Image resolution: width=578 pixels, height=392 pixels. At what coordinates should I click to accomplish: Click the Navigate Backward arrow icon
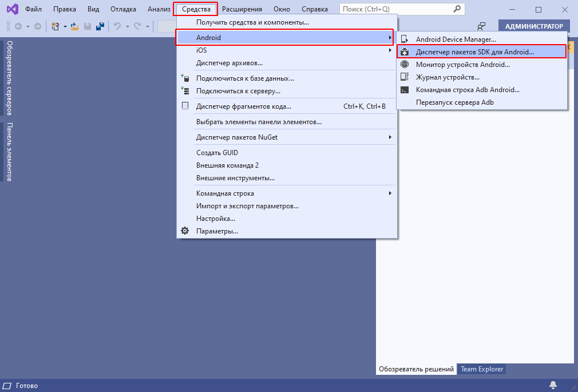(x=18, y=26)
